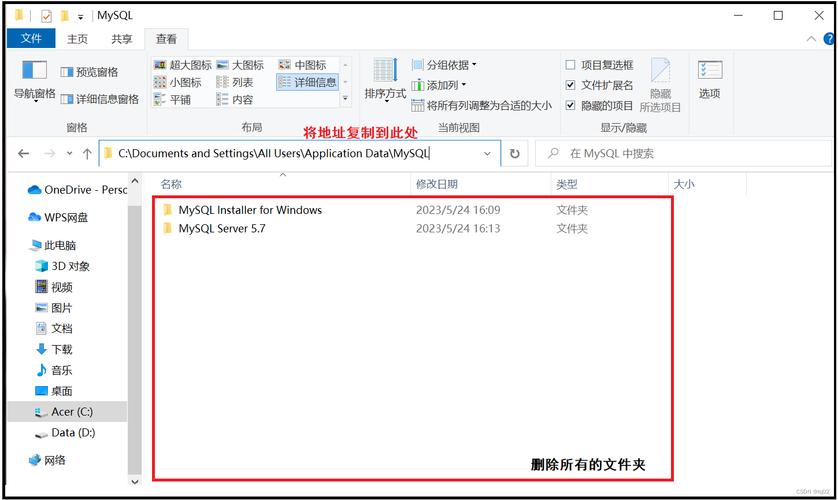Open Sort by (排序方式) menu
The height and width of the screenshot is (500, 838).
(385, 80)
